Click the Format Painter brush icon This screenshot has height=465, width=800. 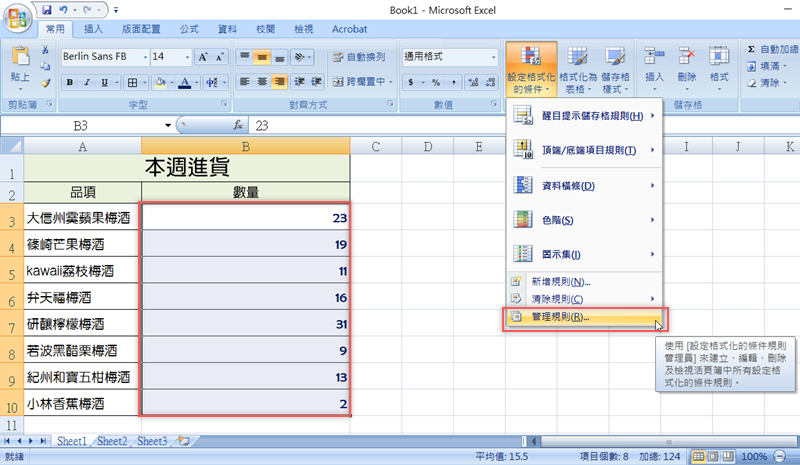(45, 84)
